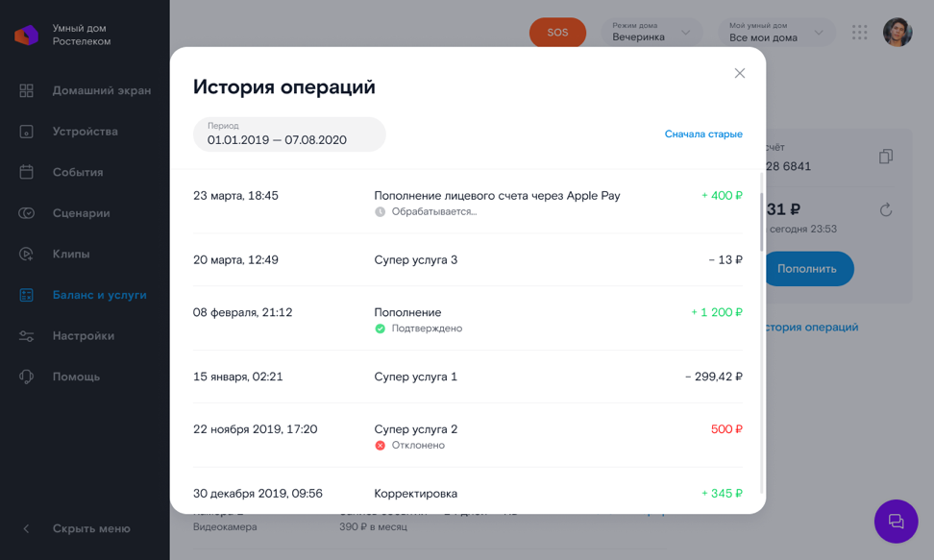This screenshot has width=934, height=560.
Task: Click the Сценарии icon in sidebar
Action: [x=27, y=213]
